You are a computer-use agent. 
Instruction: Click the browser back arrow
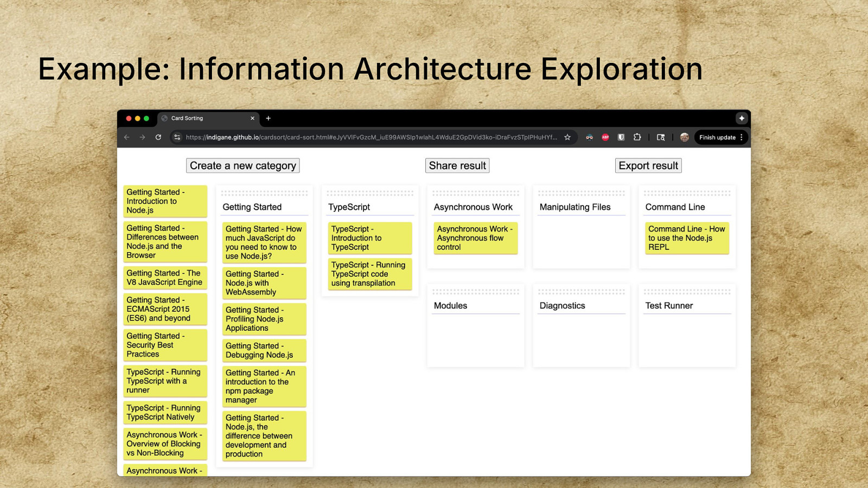pos(127,137)
